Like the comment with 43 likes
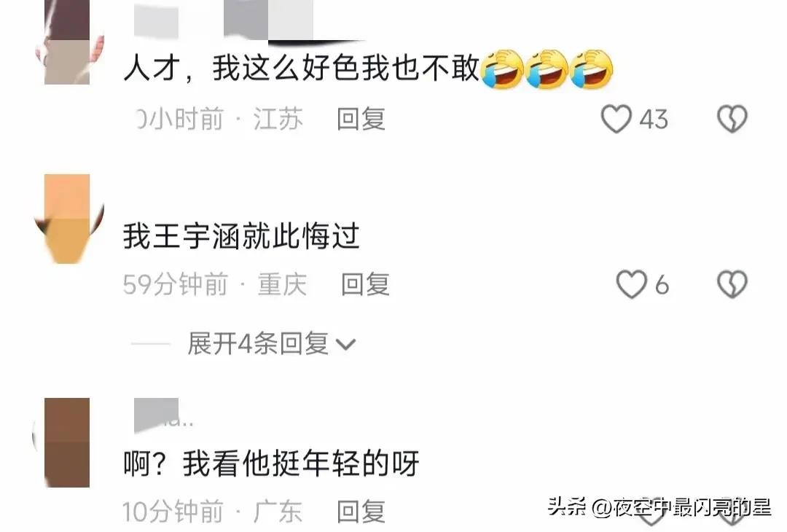Image resolution: width=787 pixels, height=532 pixels. 616,119
